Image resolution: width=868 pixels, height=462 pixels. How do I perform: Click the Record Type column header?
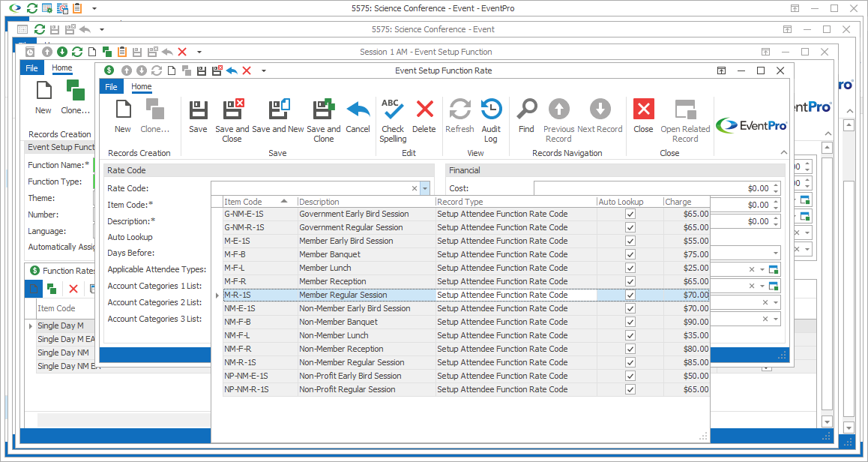point(516,202)
